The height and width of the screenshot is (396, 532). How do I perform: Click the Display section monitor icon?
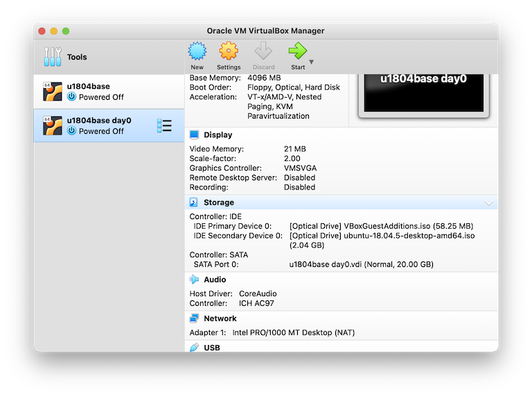pos(194,135)
